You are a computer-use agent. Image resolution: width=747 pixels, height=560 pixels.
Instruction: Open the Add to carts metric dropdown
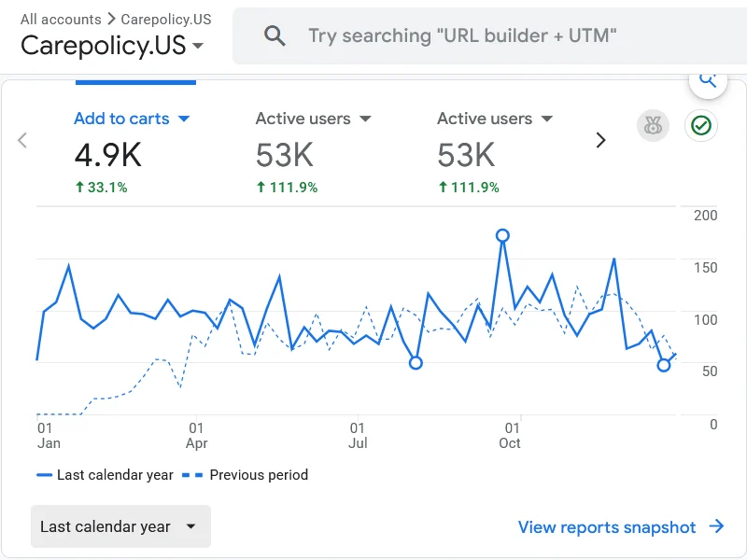(x=132, y=119)
